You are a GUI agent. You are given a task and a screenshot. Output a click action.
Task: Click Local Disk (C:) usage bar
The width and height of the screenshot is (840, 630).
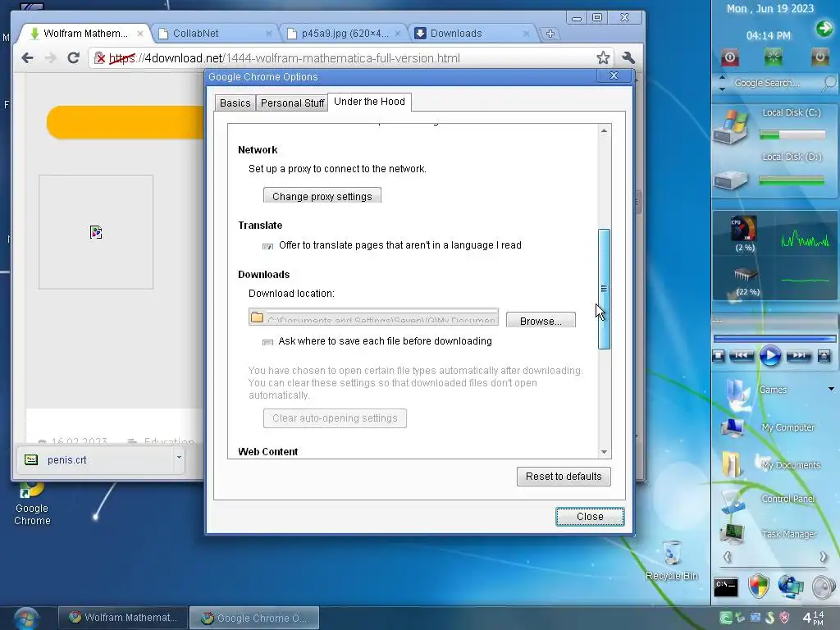792,135
